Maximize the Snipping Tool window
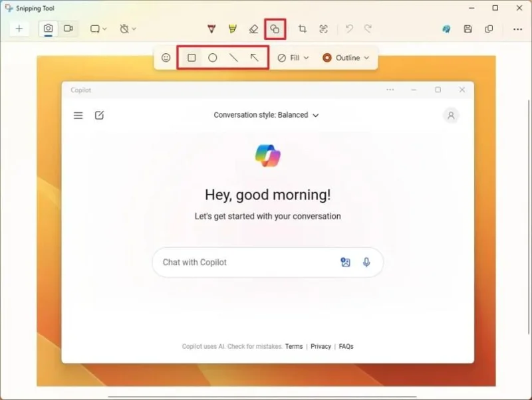This screenshot has width=532, height=400. pos(495,8)
